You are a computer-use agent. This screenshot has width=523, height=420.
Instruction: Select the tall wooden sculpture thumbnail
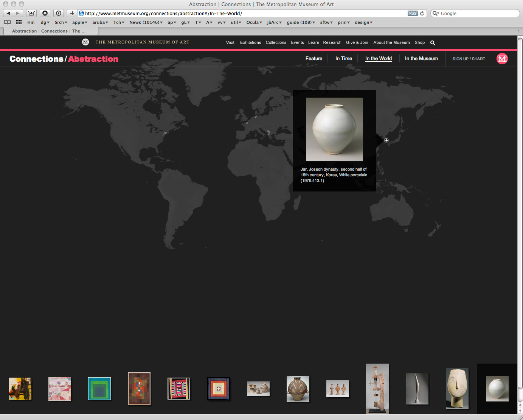pos(377,389)
